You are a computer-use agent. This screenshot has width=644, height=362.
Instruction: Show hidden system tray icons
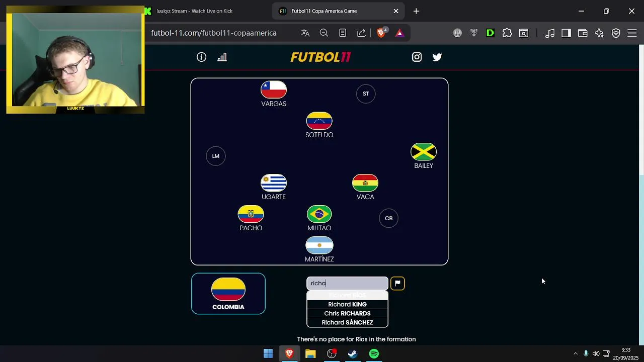[576, 353]
